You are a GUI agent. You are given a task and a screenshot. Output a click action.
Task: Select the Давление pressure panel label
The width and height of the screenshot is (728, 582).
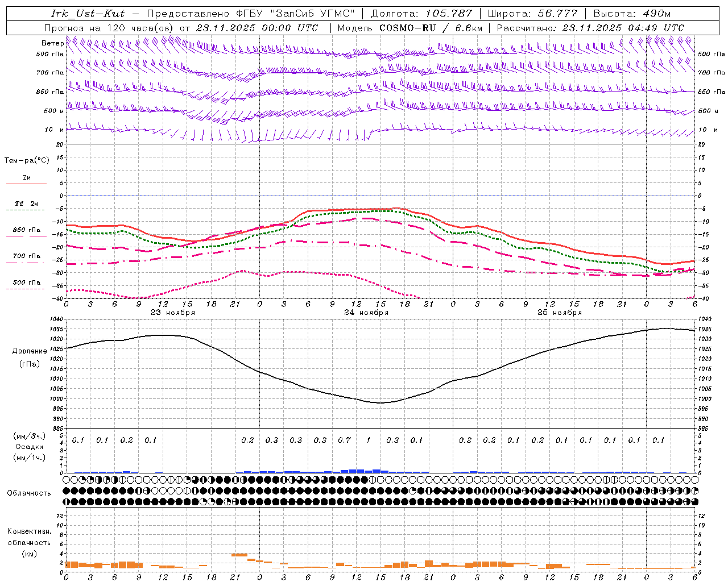tap(30, 351)
